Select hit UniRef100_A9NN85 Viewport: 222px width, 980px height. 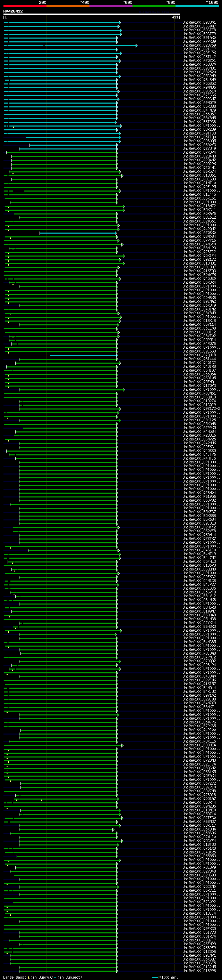(199, 88)
